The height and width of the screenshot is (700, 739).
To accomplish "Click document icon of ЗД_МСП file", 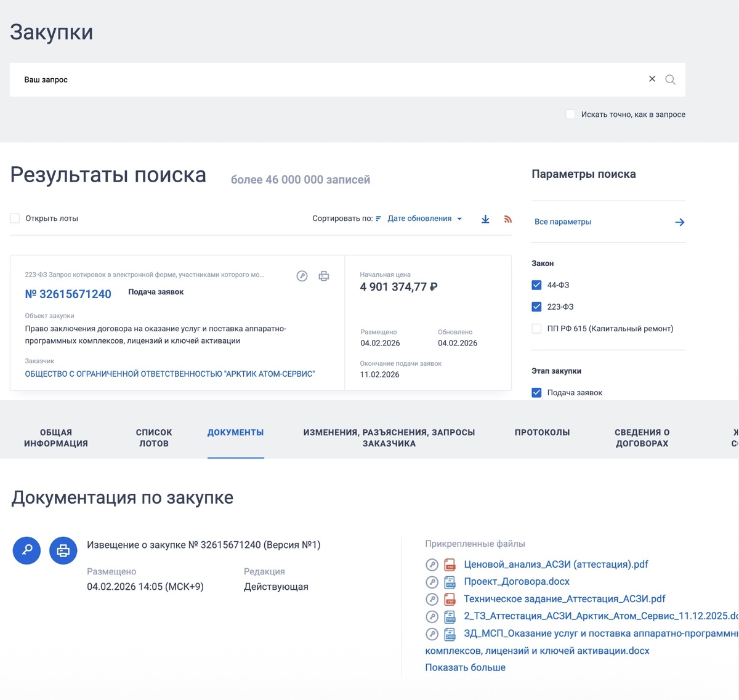I will pos(450,634).
